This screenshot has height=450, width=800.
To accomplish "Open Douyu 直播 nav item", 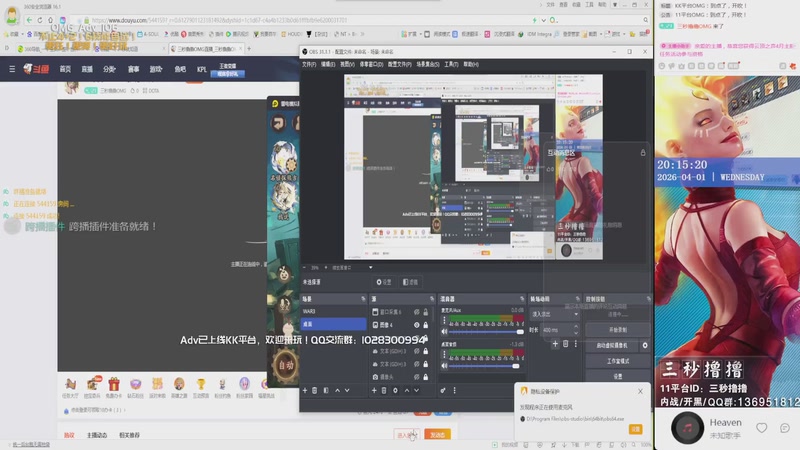I will [x=87, y=69].
